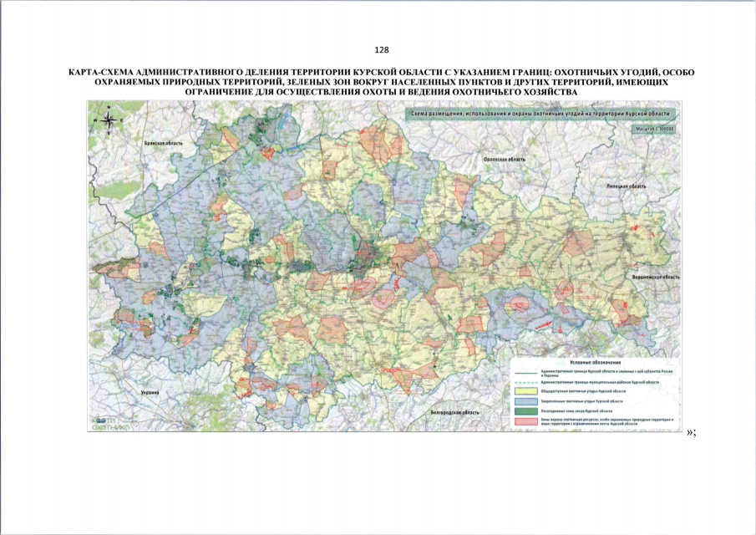Click the map scale box Масштаб 1:300000
The height and width of the screenshot is (535, 756).
coord(652,130)
